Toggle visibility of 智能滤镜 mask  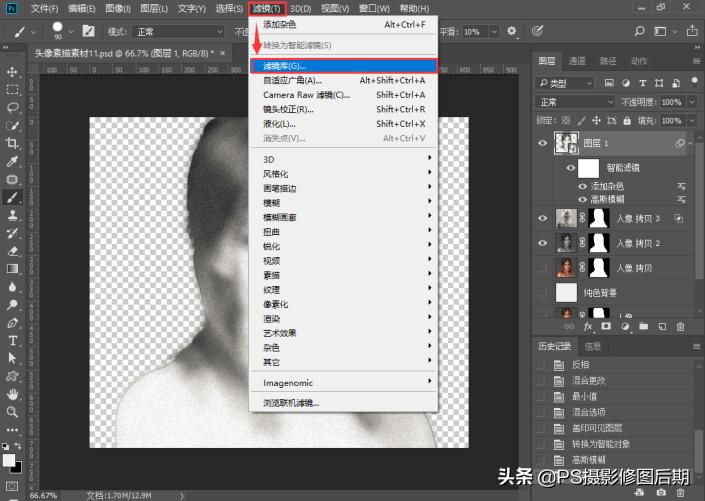click(x=571, y=168)
